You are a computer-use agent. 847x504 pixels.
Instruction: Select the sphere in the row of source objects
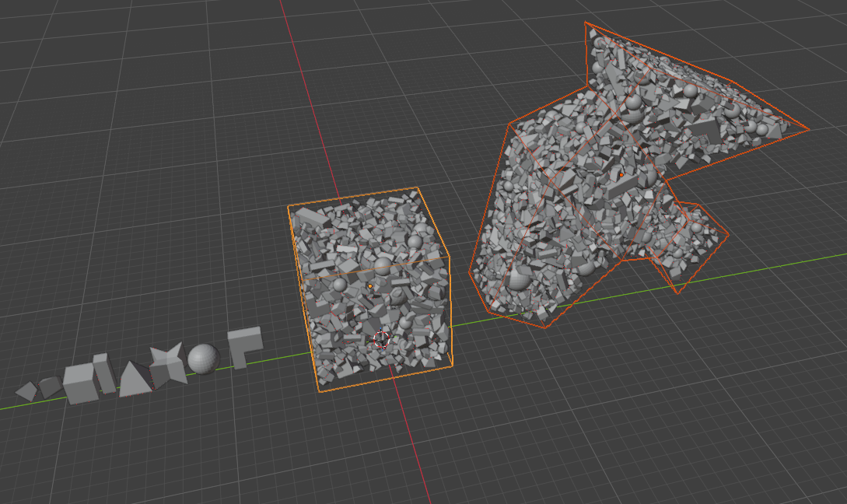(x=204, y=359)
